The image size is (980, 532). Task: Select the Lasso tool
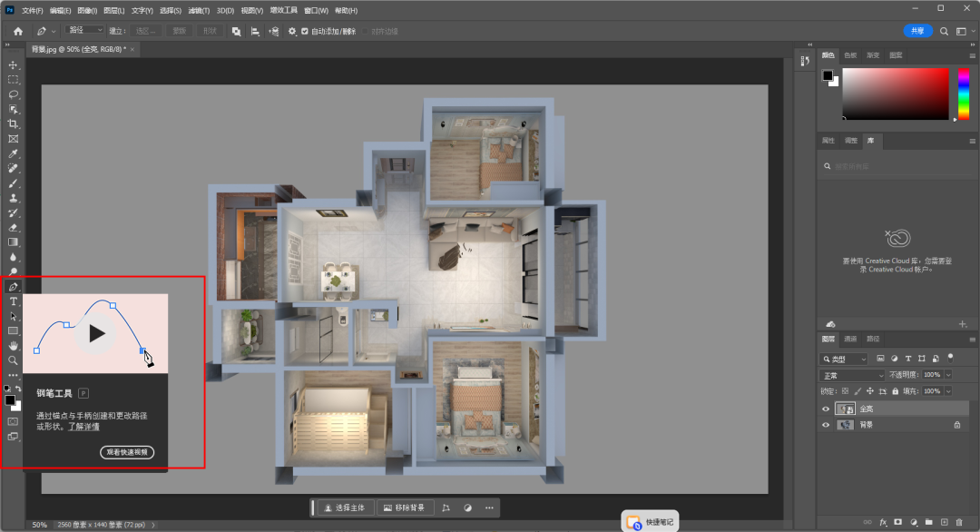[13, 94]
